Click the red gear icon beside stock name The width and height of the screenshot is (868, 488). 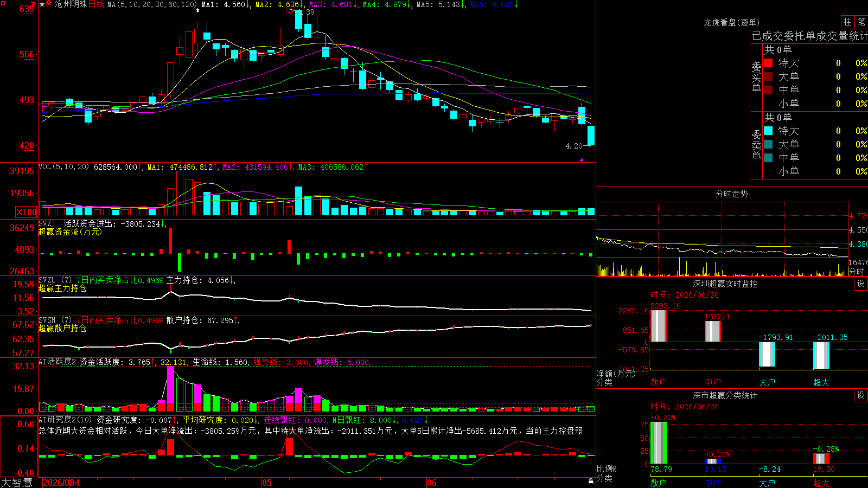49,4
